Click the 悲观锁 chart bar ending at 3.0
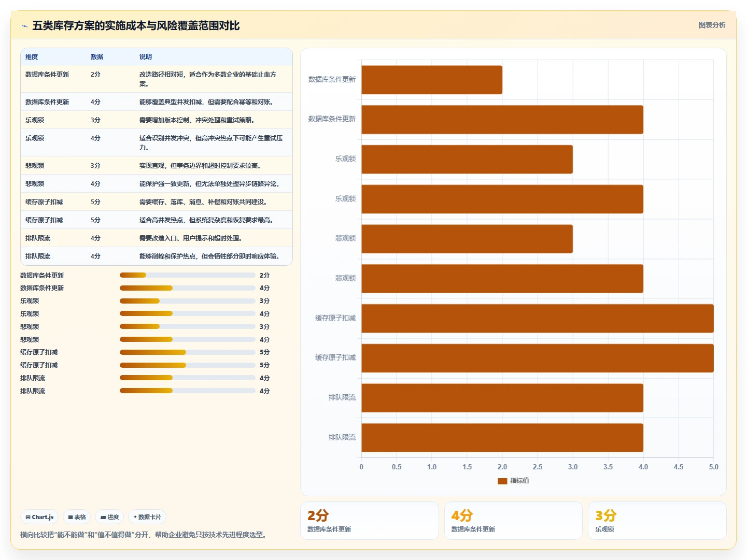This screenshot has width=747, height=560. 467,239
